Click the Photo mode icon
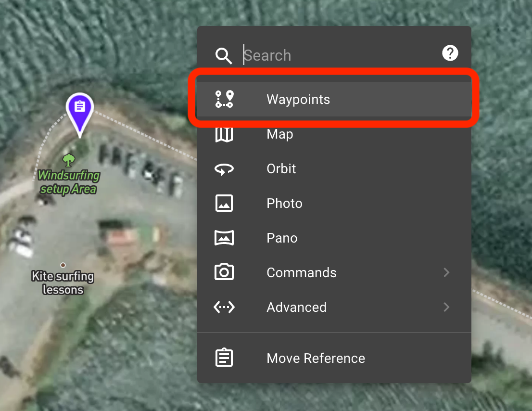Image resolution: width=532 pixels, height=411 pixels. 224,203
